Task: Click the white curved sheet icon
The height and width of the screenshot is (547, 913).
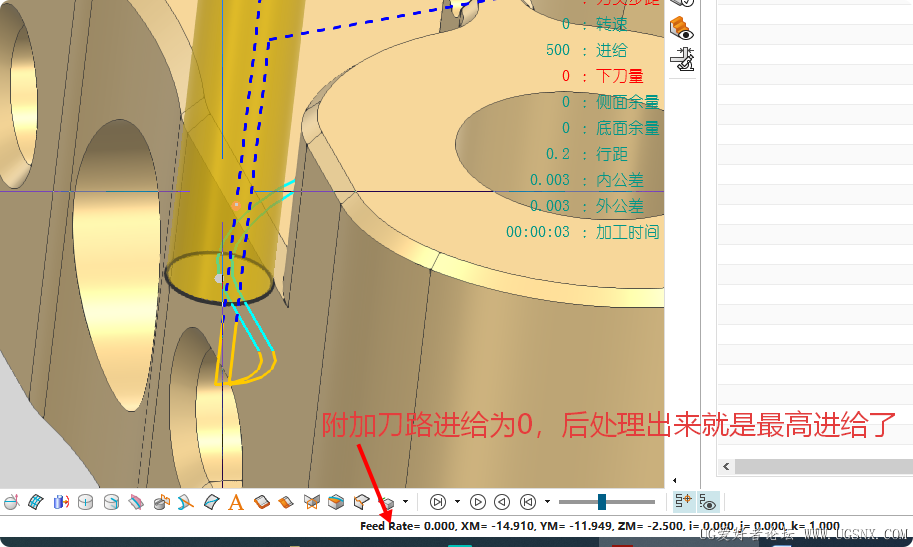Action: 211,502
